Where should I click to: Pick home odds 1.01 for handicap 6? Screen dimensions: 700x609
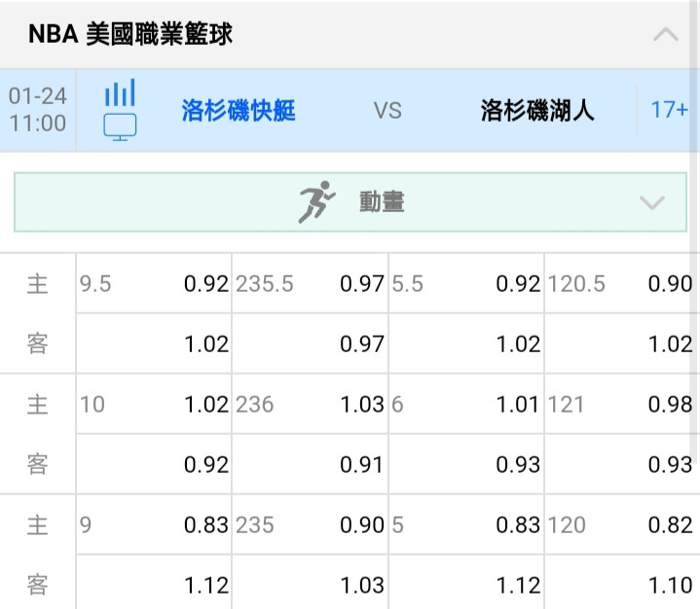(x=518, y=404)
